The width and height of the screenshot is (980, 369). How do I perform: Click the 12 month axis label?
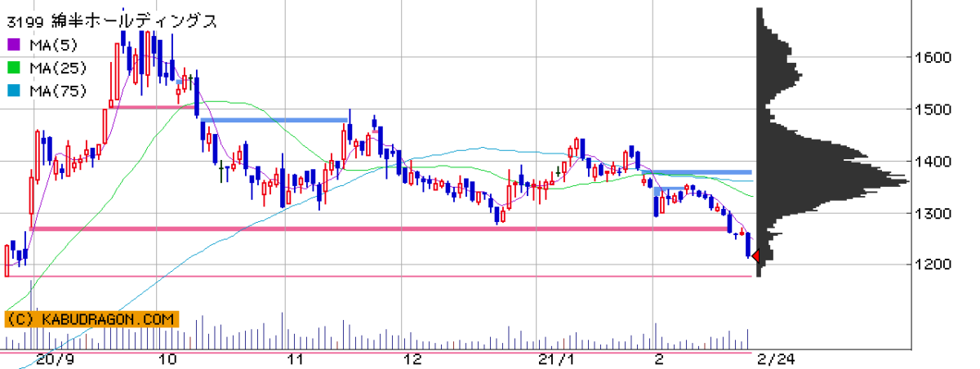pos(414,359)
